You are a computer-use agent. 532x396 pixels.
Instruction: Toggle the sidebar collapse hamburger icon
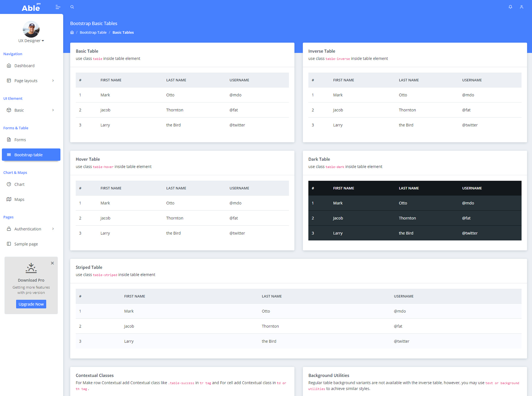point(58,7)
